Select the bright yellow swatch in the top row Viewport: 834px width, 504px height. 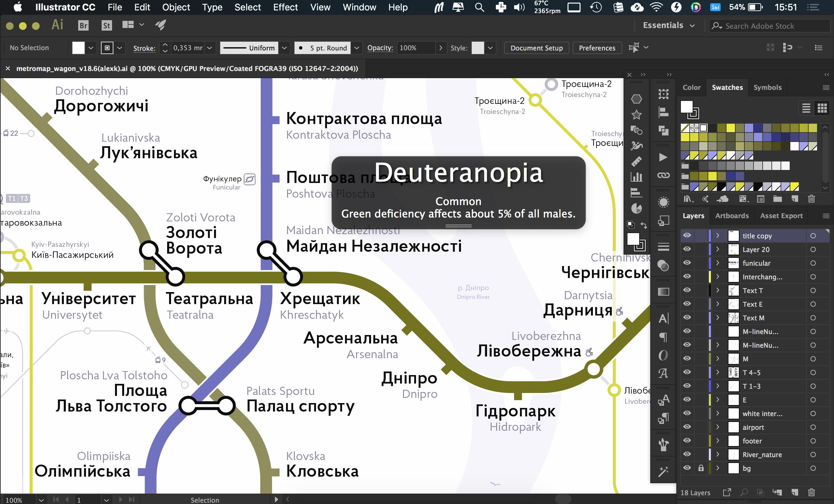730,128
